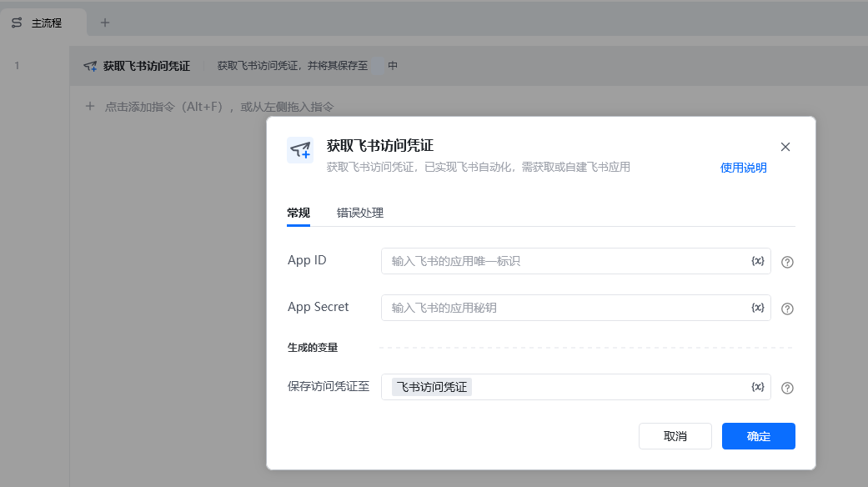Show help for App ID
Image resolution: width=868 pixels, height=487 pixels.
[x=787, y=263]
